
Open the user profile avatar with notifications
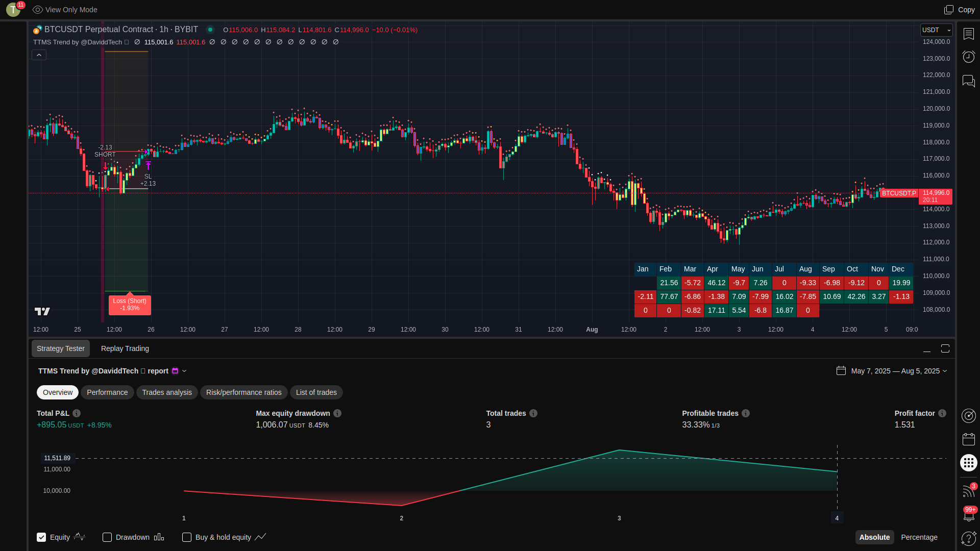(x=13, y=10)
